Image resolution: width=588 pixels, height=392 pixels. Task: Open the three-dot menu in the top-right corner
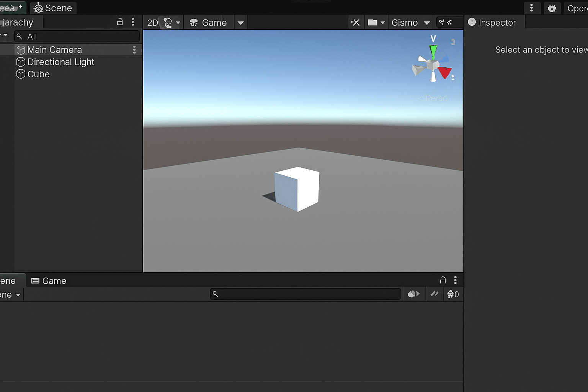[532, 8]
